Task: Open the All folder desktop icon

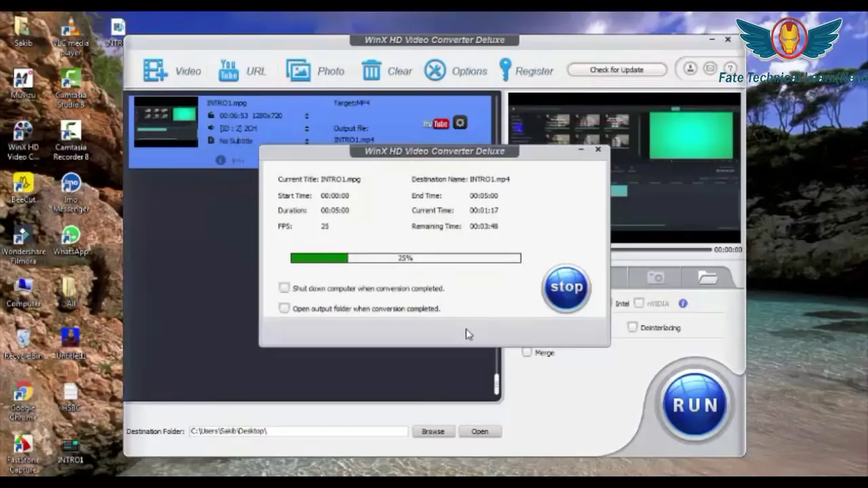Action: point(71,293)
